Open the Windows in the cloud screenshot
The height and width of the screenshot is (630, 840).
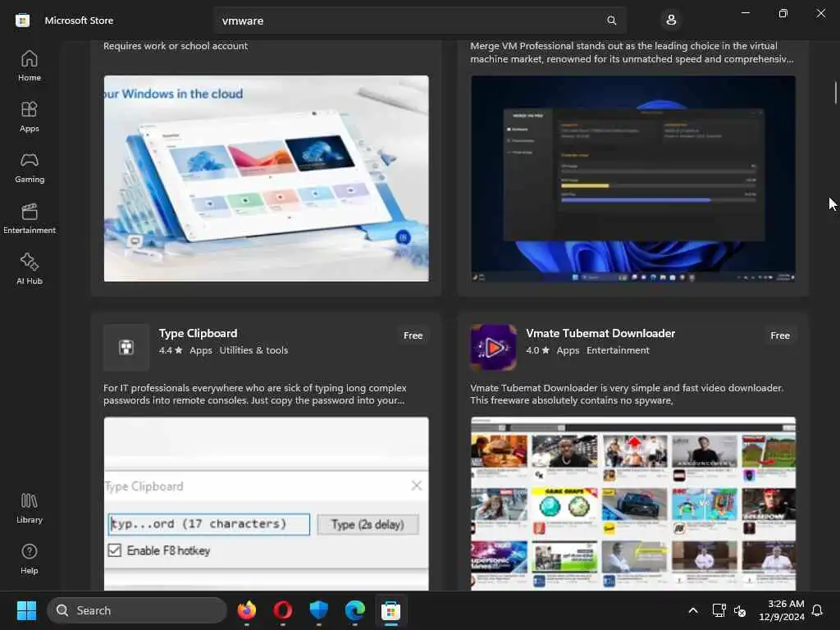coord(267,178)
